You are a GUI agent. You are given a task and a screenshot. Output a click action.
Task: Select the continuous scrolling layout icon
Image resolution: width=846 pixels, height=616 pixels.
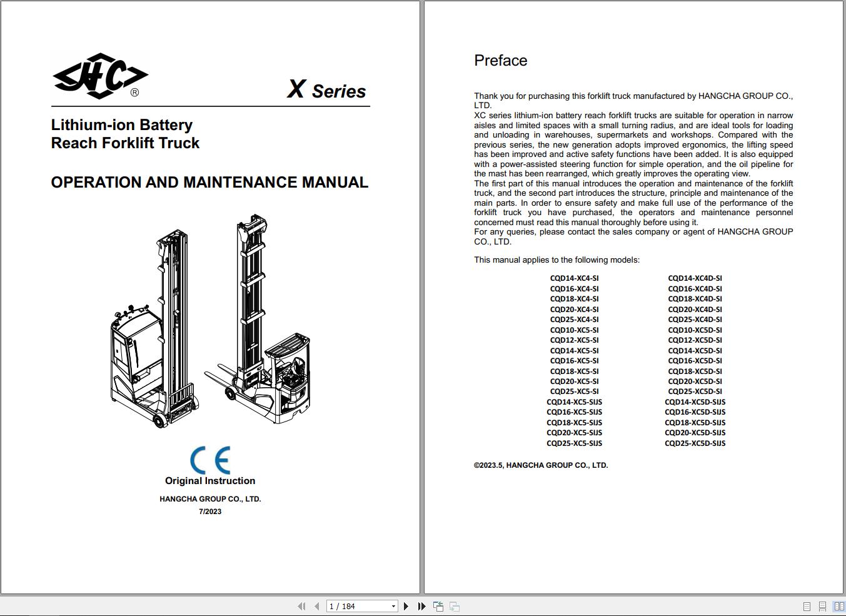point(822,605)
